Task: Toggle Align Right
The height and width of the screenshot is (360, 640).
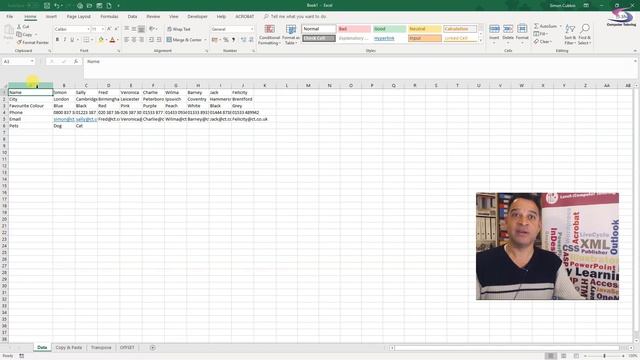Action: tap(141, 40)
